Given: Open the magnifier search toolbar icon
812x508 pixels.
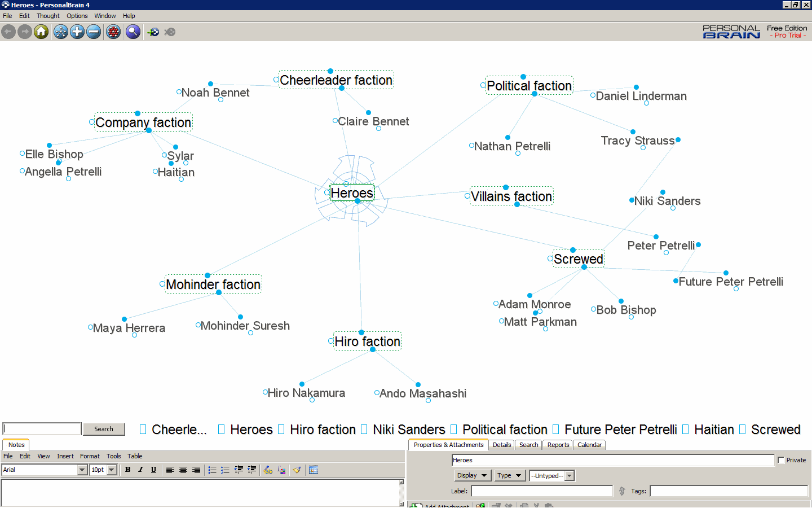Looking at the screenshot, I should click(133, 32).
